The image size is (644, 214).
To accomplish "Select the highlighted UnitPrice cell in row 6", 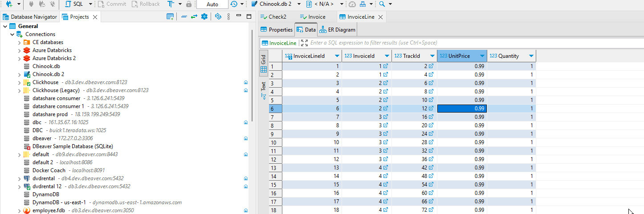I will (x=462, y=109).
